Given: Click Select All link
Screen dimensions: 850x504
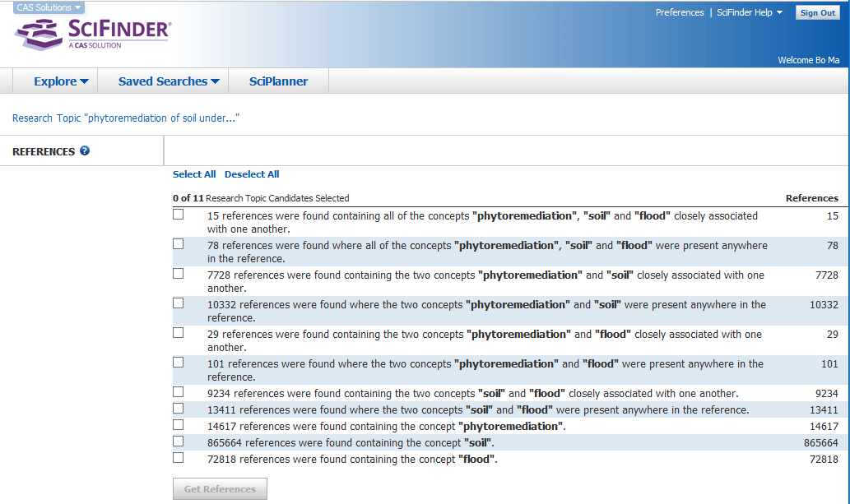Looking at the screenshot, I should point(194,174).
